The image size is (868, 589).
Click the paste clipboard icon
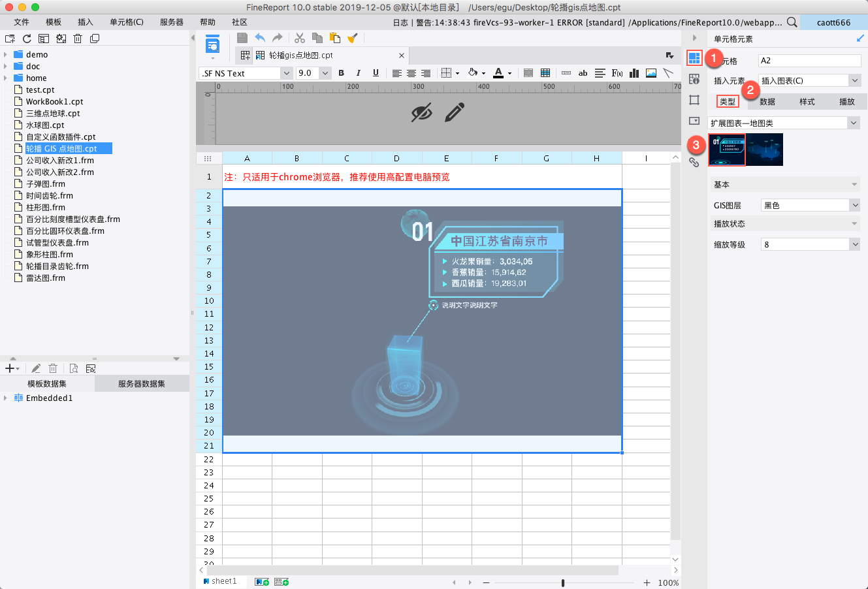coord(334,38)
